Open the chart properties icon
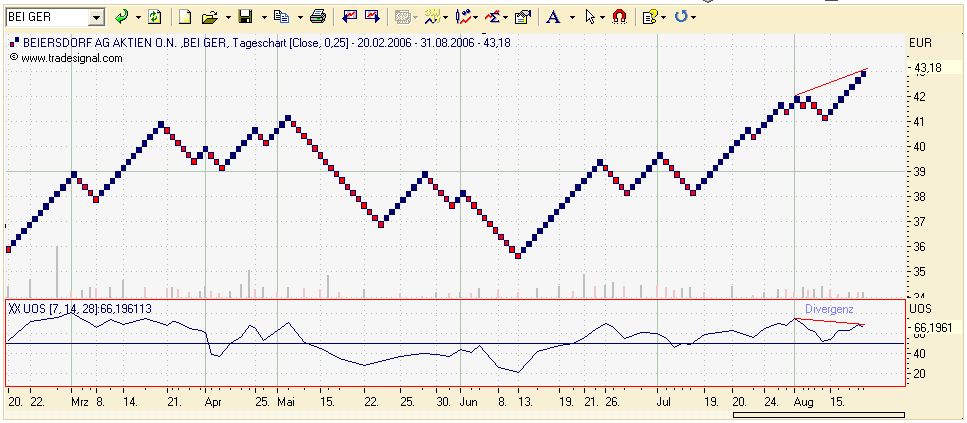The width and height of the screenshot is (967, 423). tap(523, 17)
